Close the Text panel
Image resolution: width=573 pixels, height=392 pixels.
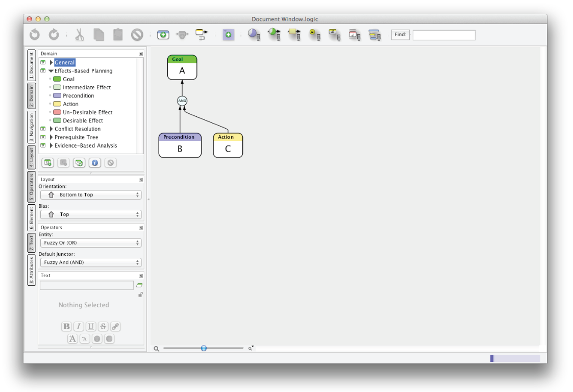(x=141, y=275)
